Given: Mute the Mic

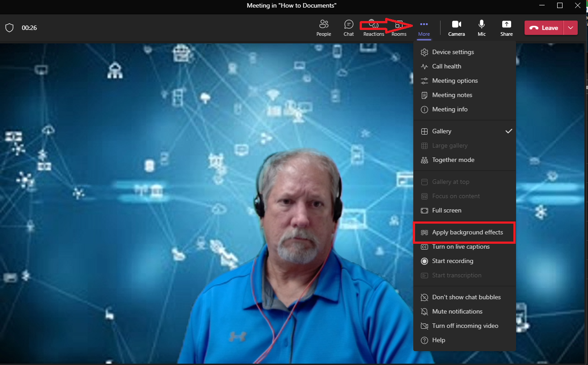Looking at the screenshot, I should click(x=482, y=28).
